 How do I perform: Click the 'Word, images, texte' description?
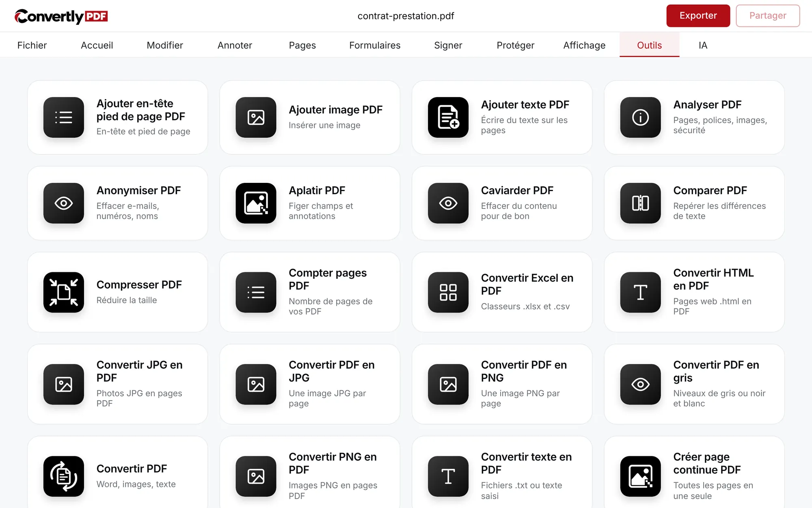pos(136,484)
